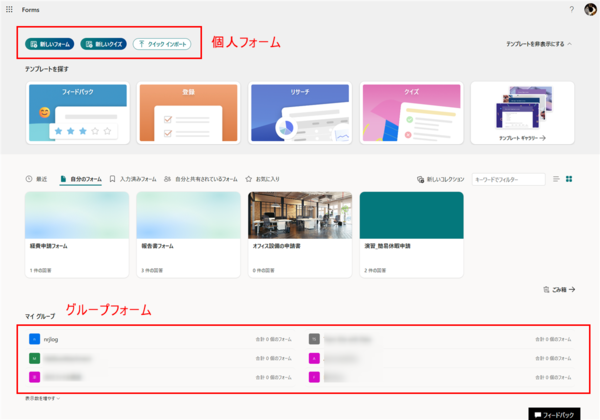Screen dimensions: 600x420
Task: Open the 演習_簡易休暇申請 card
Action: coord(411,234)
